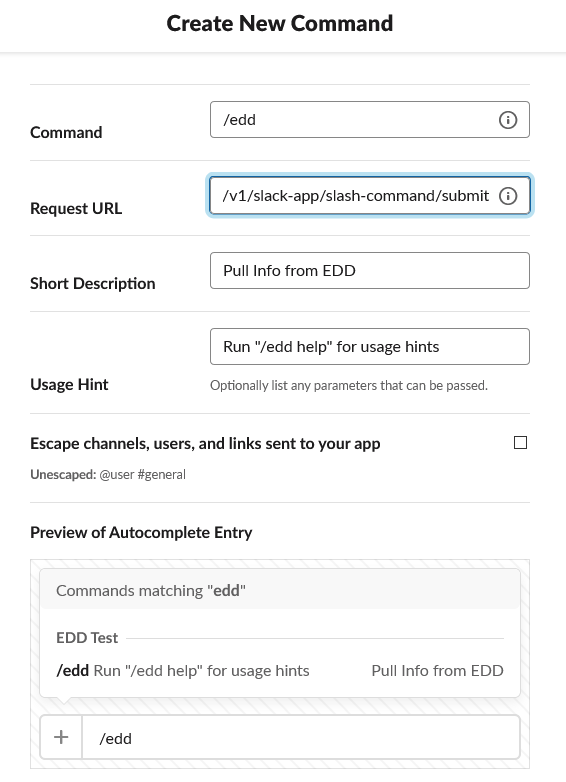Click the Short Description label
566x782 pixels.
[93, 283]
